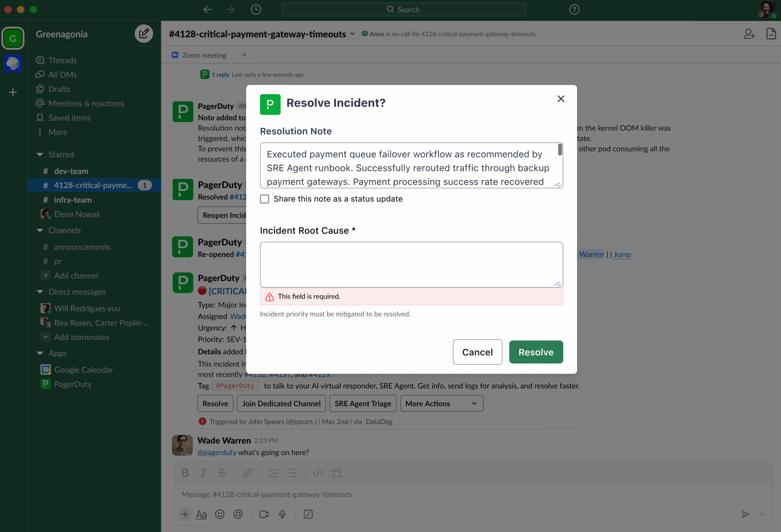Click the emoji picker icon
The height and width of the screenshot is (532, 781).
(x=220, y=514)
